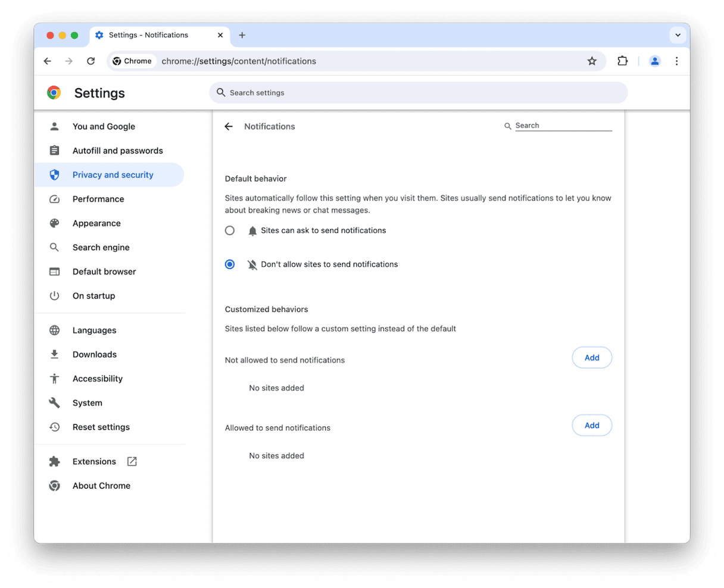Open Privacy and security section
Viewport: 724px width, 588px height.
[x=109, y=175]
